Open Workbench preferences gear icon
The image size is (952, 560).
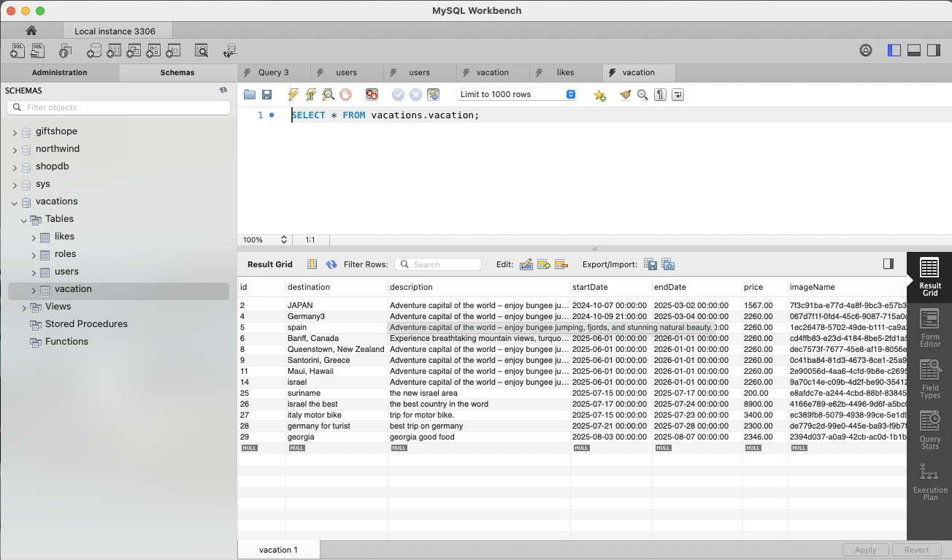866,50
